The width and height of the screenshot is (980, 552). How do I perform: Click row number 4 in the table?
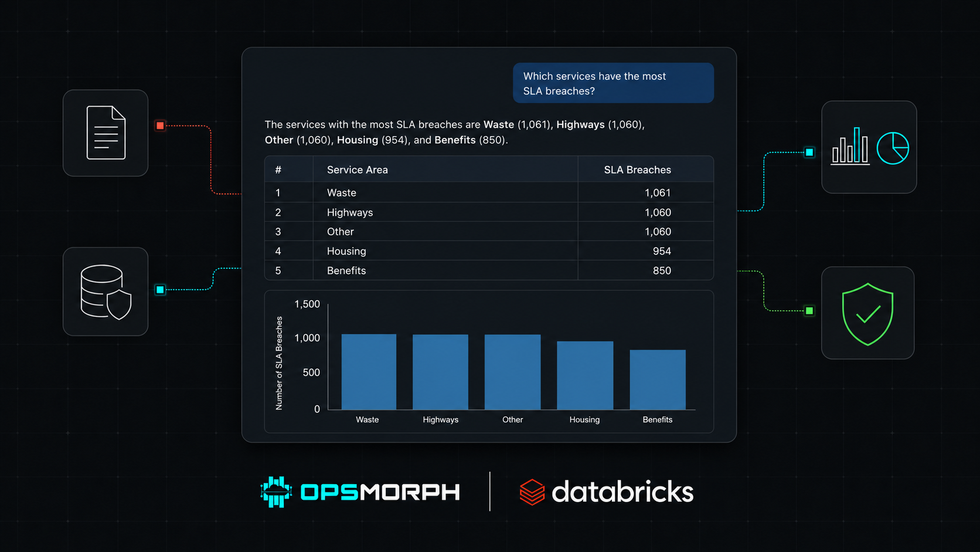click(x=278, y=251)
